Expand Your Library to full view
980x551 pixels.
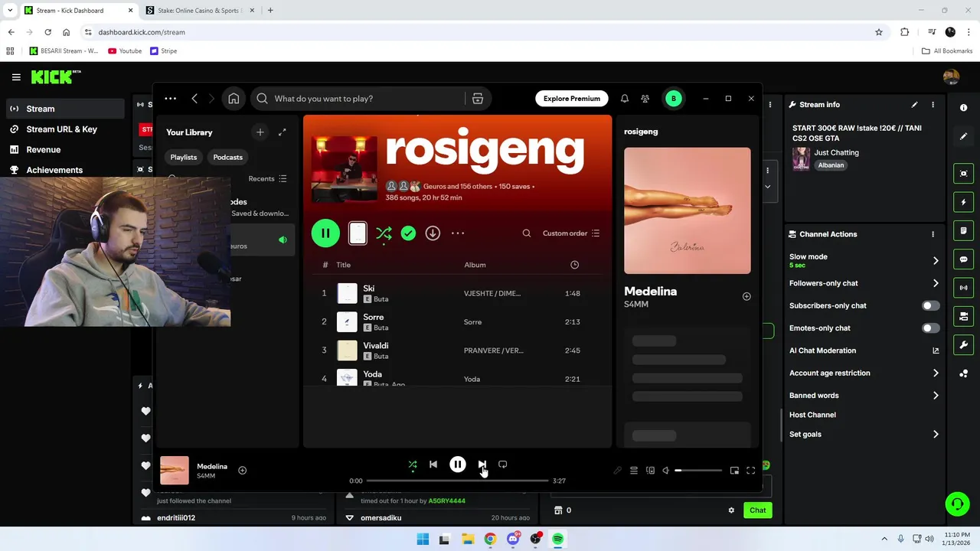(283, 132)
